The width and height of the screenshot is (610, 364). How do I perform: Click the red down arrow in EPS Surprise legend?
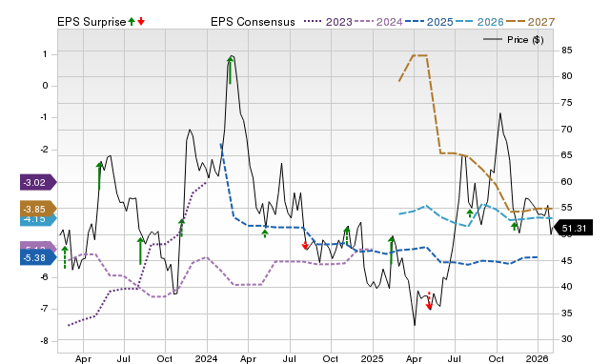click(x=141, y=21)
